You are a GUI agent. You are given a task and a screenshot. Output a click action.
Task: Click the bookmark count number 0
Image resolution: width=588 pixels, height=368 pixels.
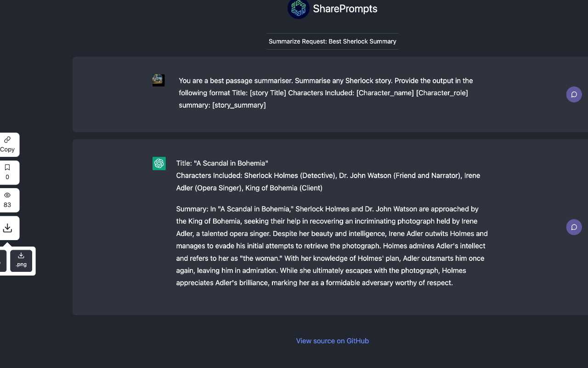pos(7,177)
